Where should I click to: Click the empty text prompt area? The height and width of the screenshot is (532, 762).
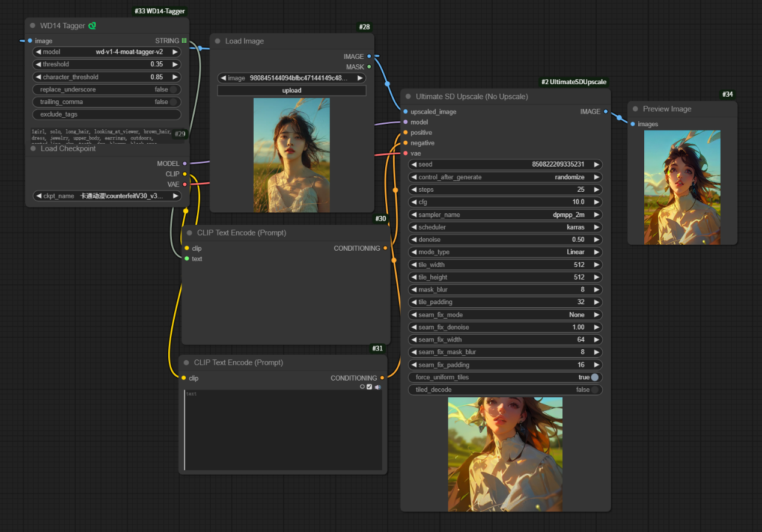coord(282,430)
